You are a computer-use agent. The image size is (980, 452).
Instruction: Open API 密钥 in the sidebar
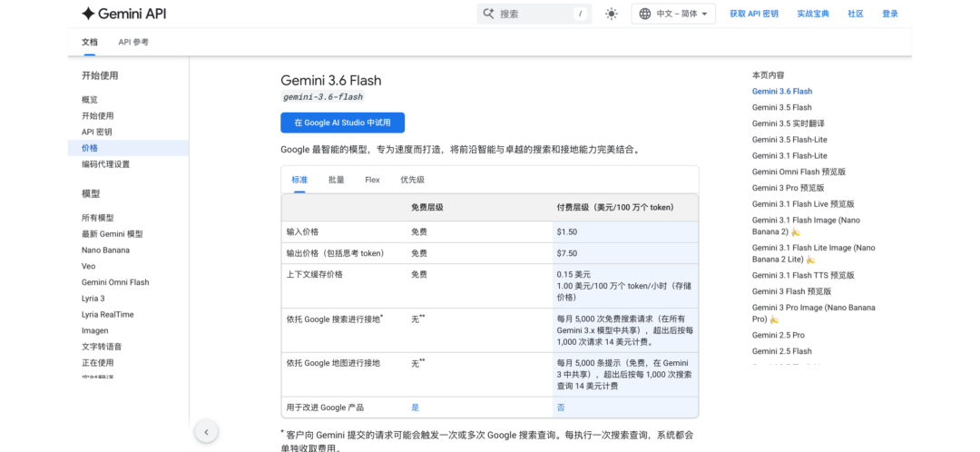click(x=97, y=132)
